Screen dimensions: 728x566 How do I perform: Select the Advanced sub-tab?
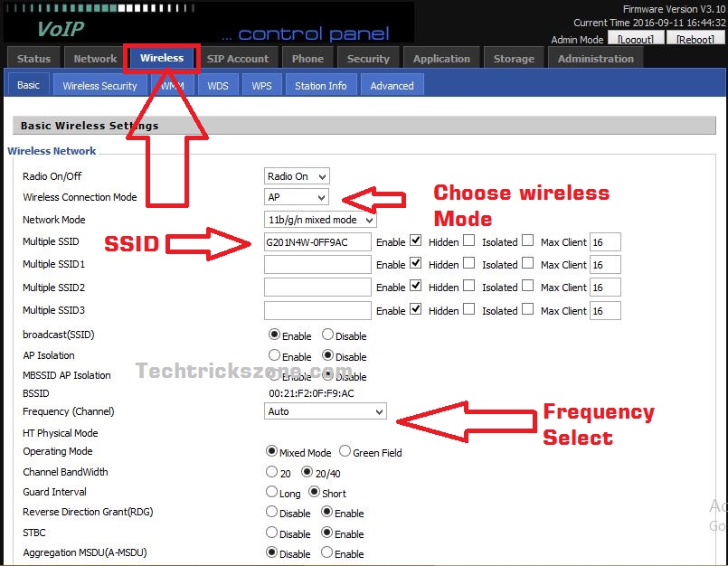click(x=392, y=86)
